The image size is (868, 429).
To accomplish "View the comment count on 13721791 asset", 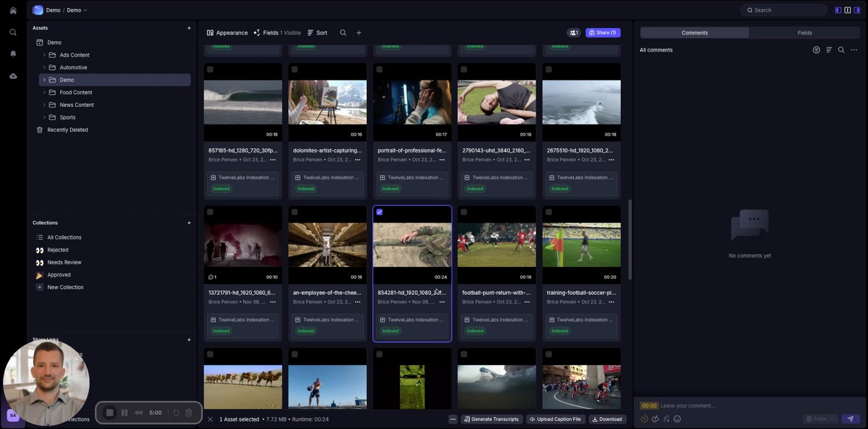I will pos(212,277).
